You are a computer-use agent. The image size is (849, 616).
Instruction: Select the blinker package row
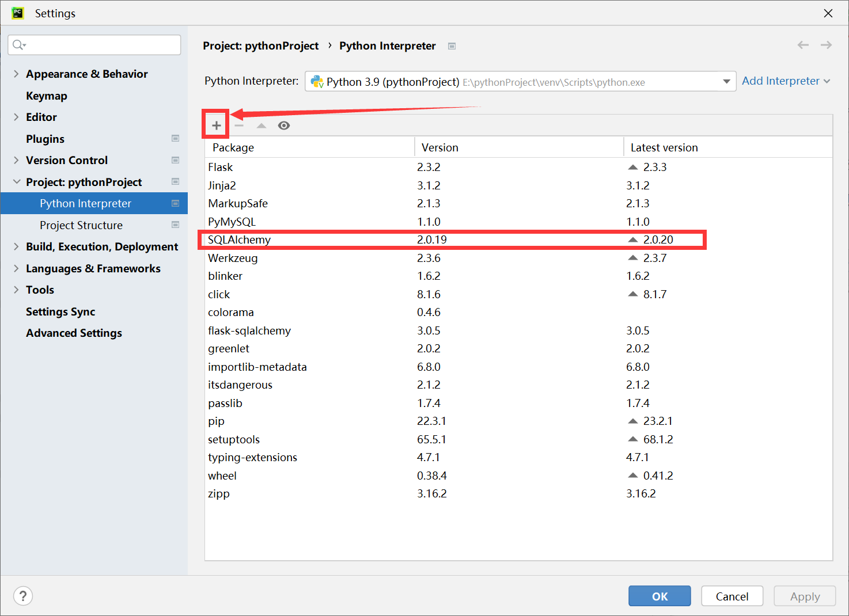pyautogui.click(x=518, y=276)
